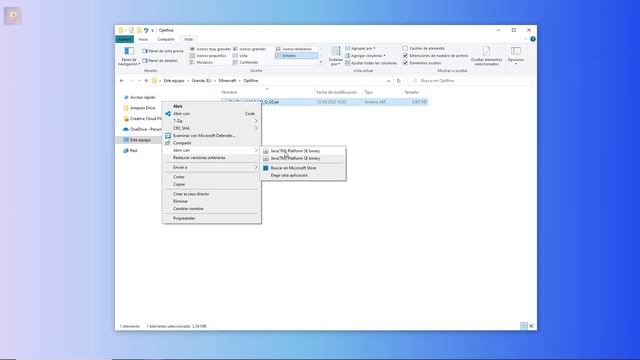
Task: Switch to the Inicio ribbon tab
Action: pos(143,40)
